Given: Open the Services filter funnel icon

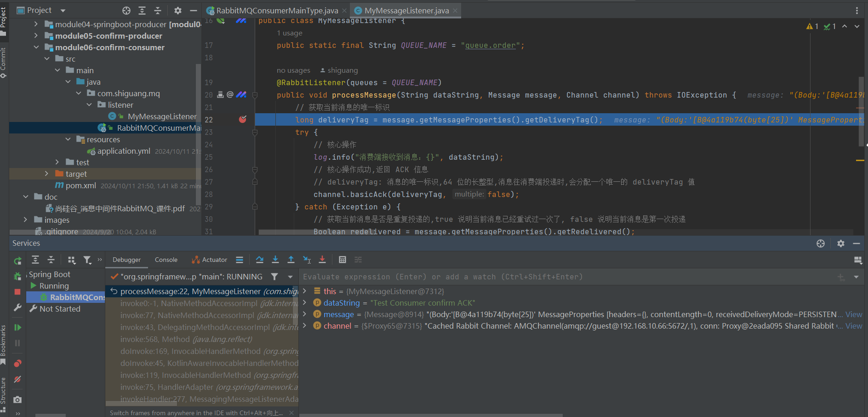Looking at the screenshot, I should coord(87,260).
